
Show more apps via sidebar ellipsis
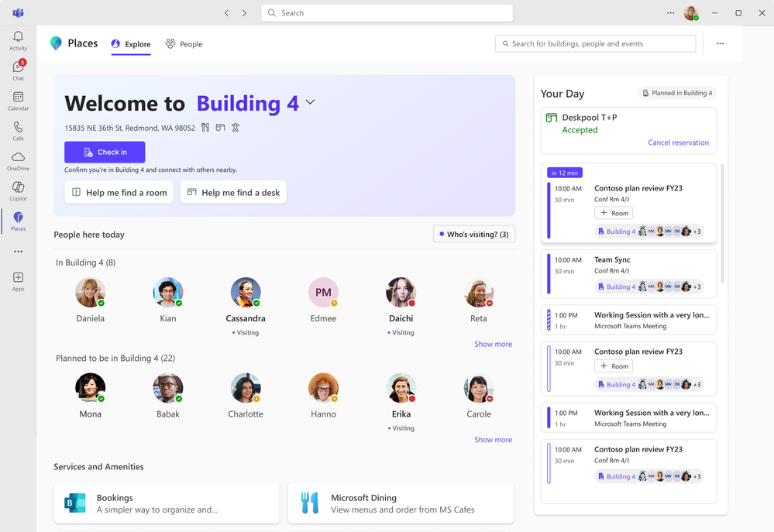[x=18, y=252]
